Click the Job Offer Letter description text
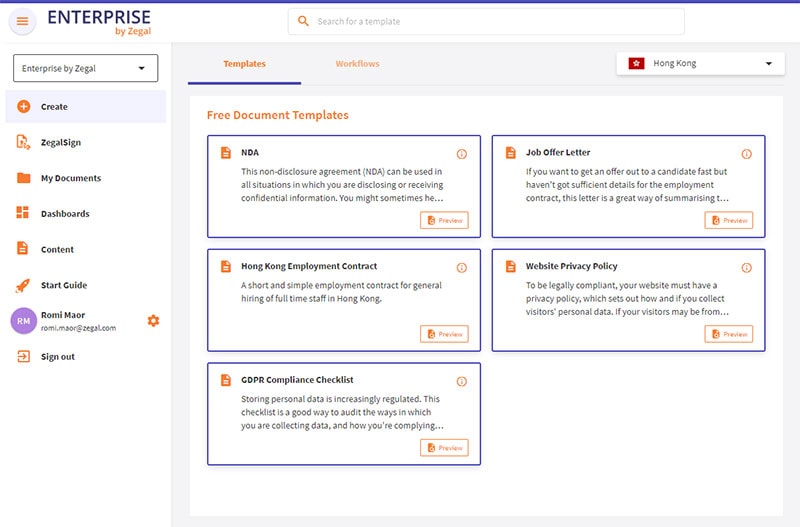The width and height of the screenshot is (800, 527). (627, 185)
